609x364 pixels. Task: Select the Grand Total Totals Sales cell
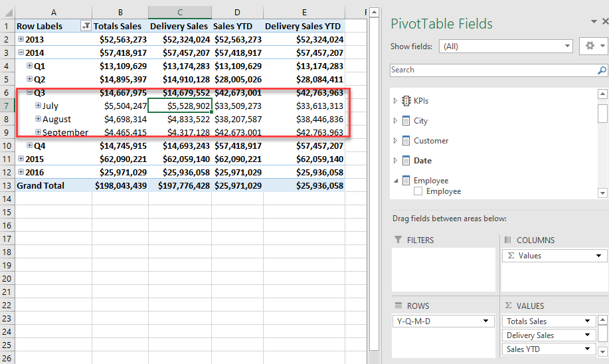coord(120,185)
